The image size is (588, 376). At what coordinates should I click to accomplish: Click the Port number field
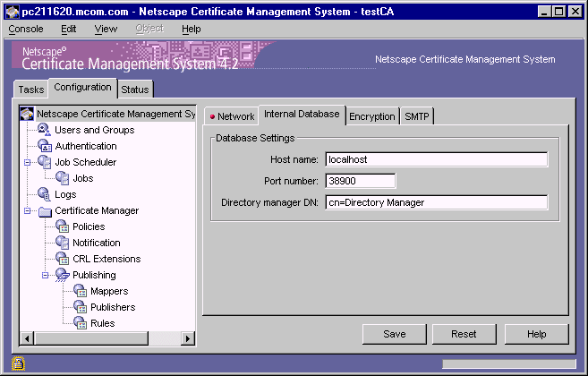pos(361,181)
